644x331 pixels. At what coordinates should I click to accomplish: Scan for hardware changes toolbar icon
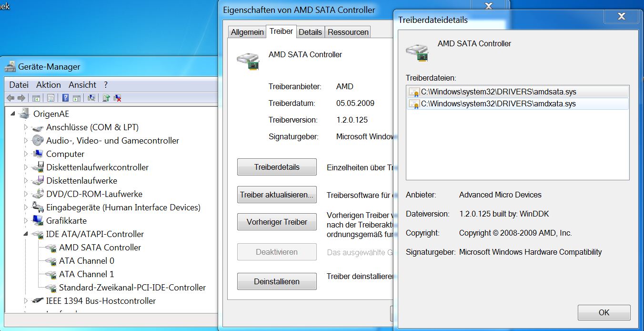point(91,98)
